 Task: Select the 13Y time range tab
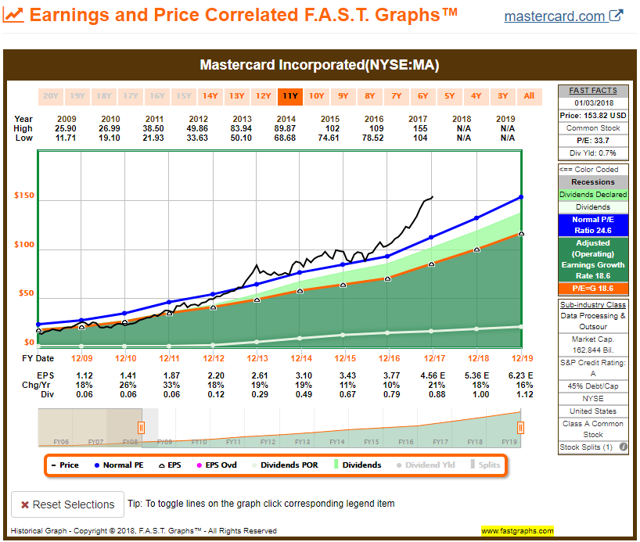click(237, 96)
